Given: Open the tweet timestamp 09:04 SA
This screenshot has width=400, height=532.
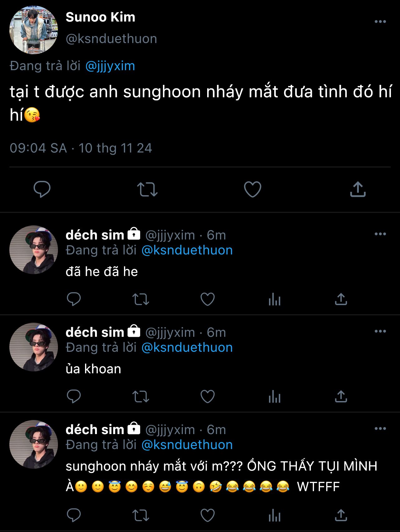Looking at the screenshot, I should [x=81, y=148].
